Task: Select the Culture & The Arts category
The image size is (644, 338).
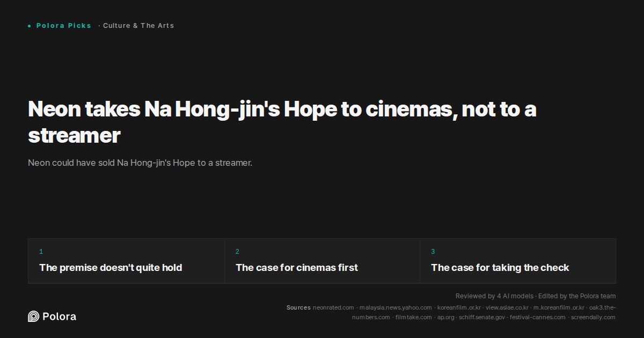Action: point(138,26)
